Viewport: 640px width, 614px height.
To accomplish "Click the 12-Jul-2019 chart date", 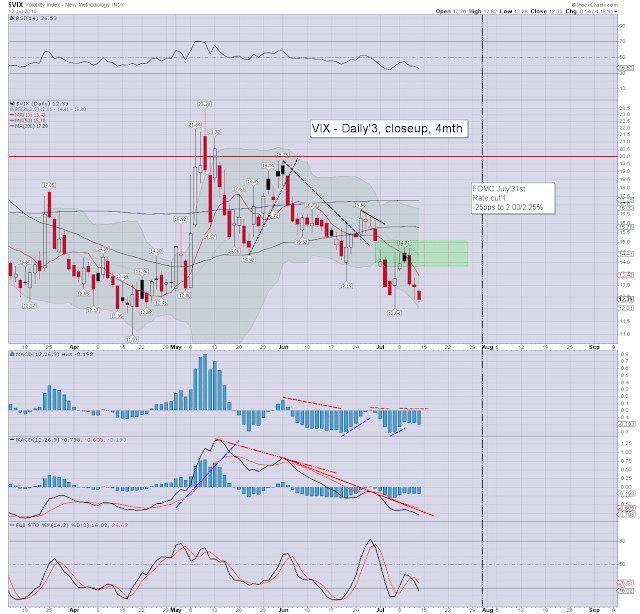I will pos(23,11).
